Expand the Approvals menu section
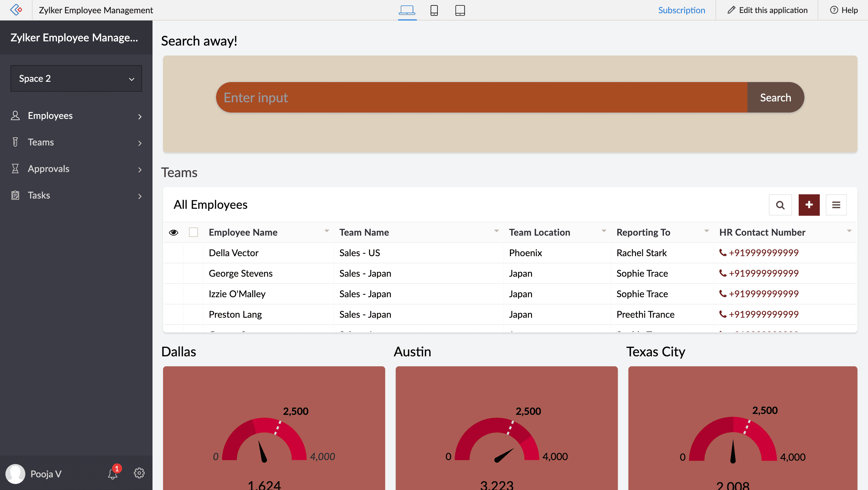The image size is (868, 490). point(76,169)
